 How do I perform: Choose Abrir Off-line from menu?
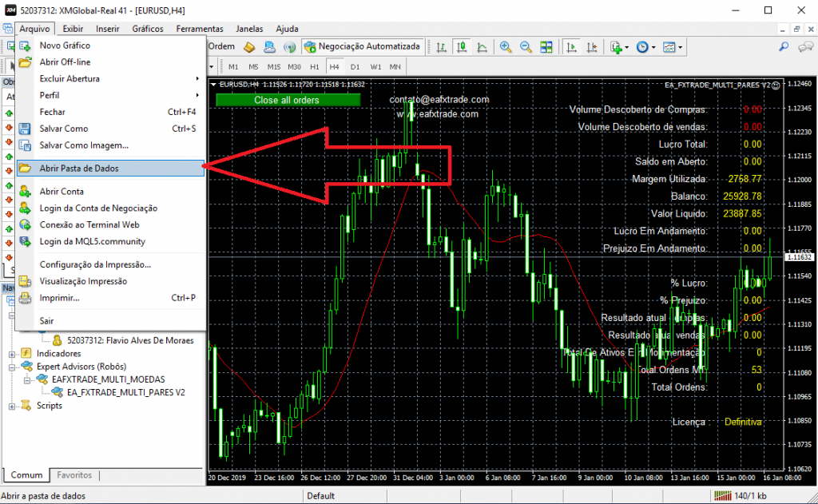click(x=110, y=62)
